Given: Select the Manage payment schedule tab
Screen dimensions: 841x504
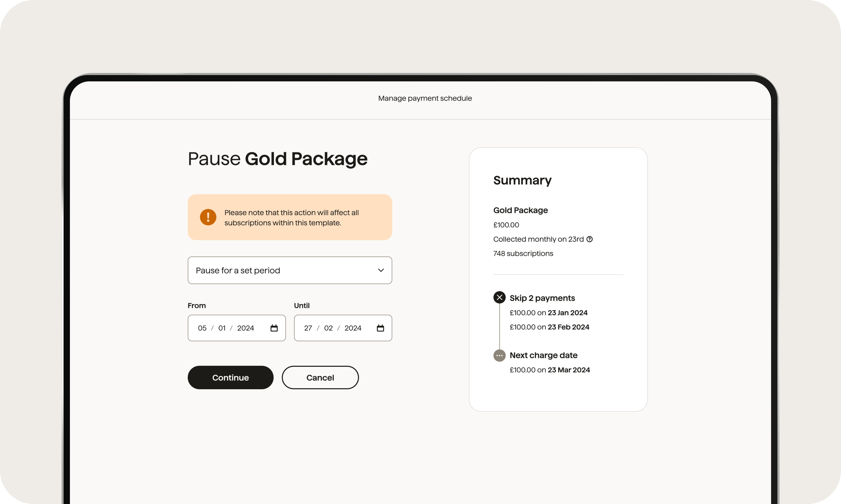Looking at the screenshot, I should pyautogui.click(x=425, y=98).
